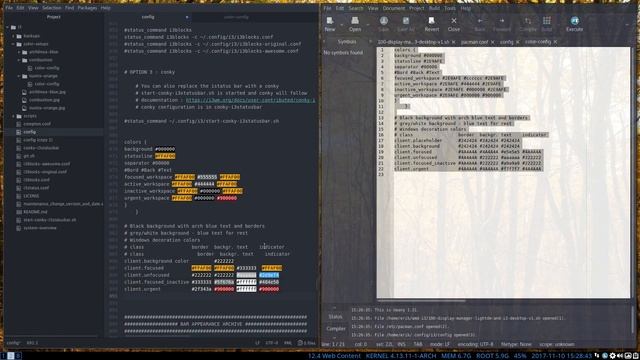
Task: Open the New dropdown arrow in Geany
Action: click(x=341, y=24)
